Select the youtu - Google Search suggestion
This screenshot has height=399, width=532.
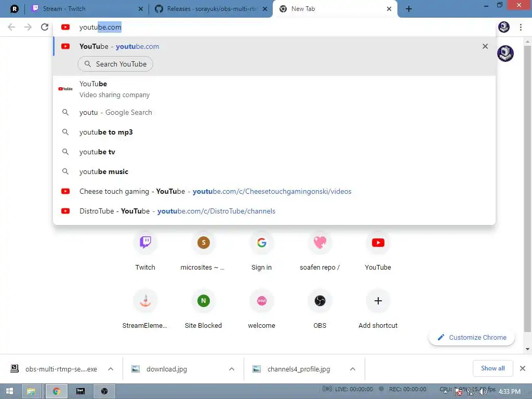pos(274,112)
